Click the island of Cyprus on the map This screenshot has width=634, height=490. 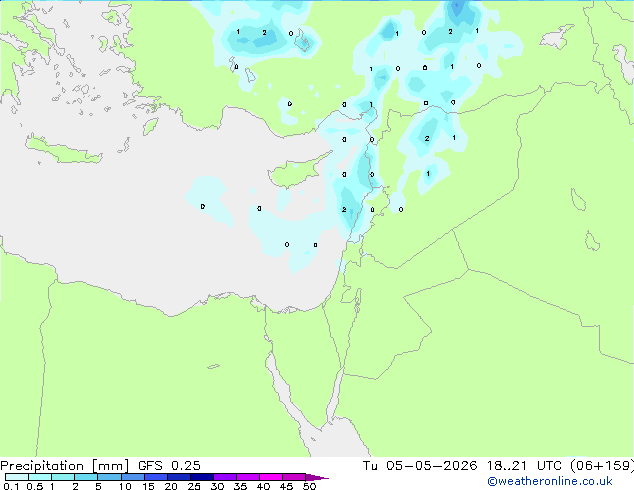click(x=295, y=172)
